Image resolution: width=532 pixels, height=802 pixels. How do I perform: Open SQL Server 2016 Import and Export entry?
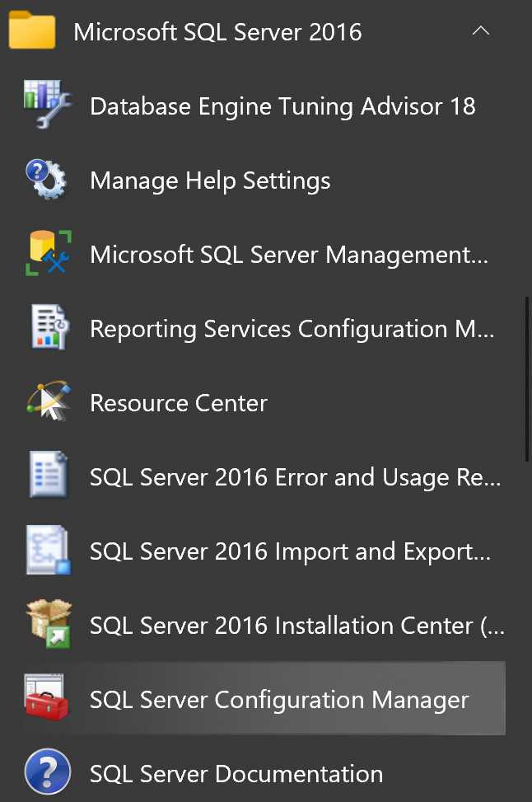coord(290,552)
